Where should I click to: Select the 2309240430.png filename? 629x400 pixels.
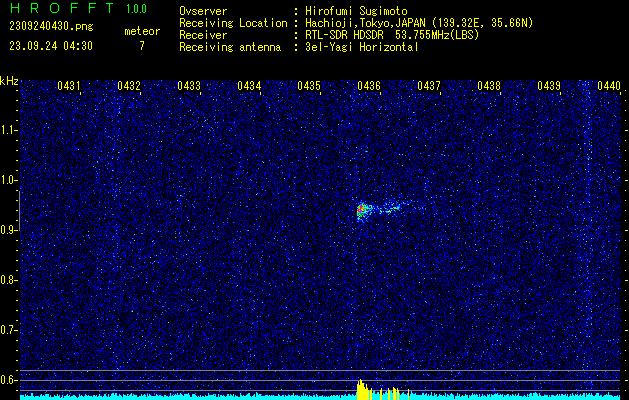coord(50,26)
